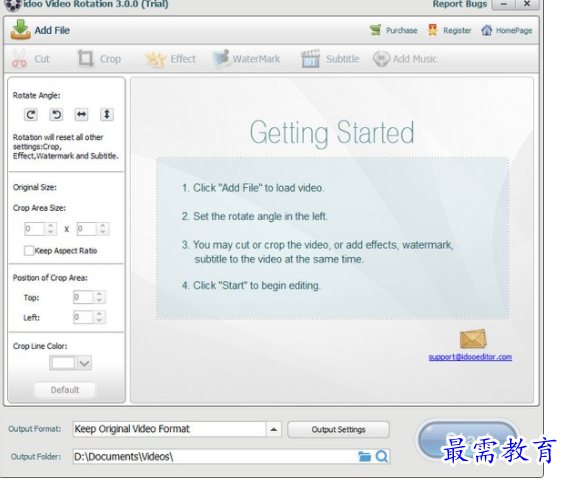Click the Top position field
This screenshot has height=482, width=565.
click(x=83, y=297)
